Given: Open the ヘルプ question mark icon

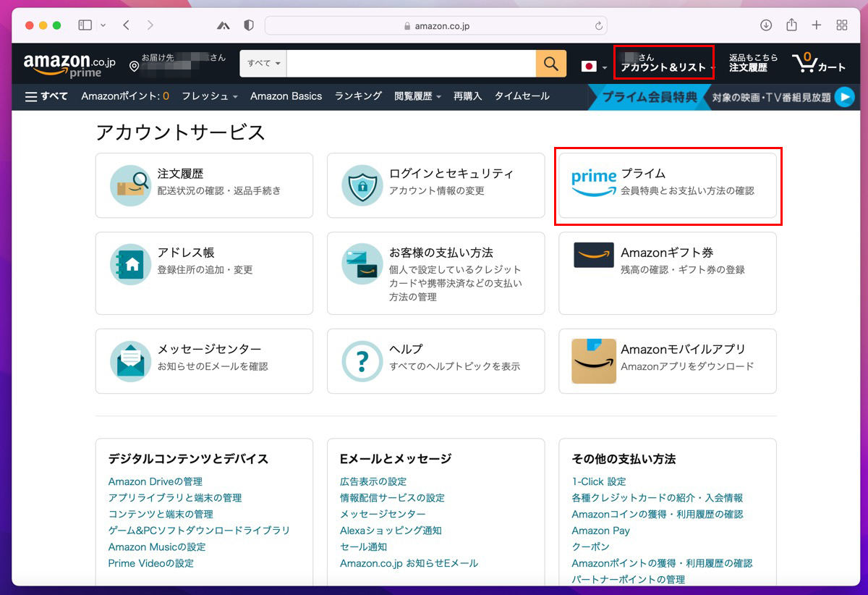Looking at the screenshot, I should [x=362, y=361].
